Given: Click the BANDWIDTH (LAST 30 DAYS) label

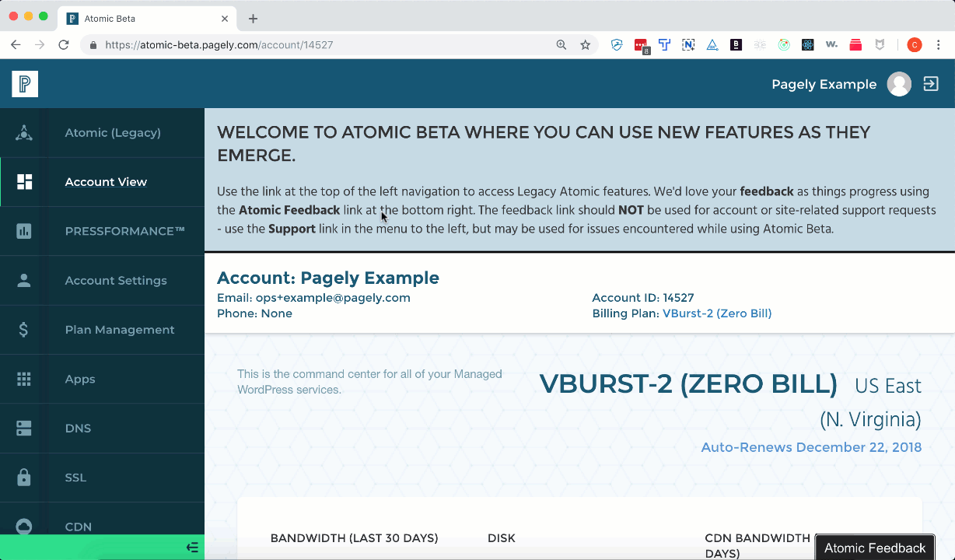Looking at the screenshot, I should 354,538.
